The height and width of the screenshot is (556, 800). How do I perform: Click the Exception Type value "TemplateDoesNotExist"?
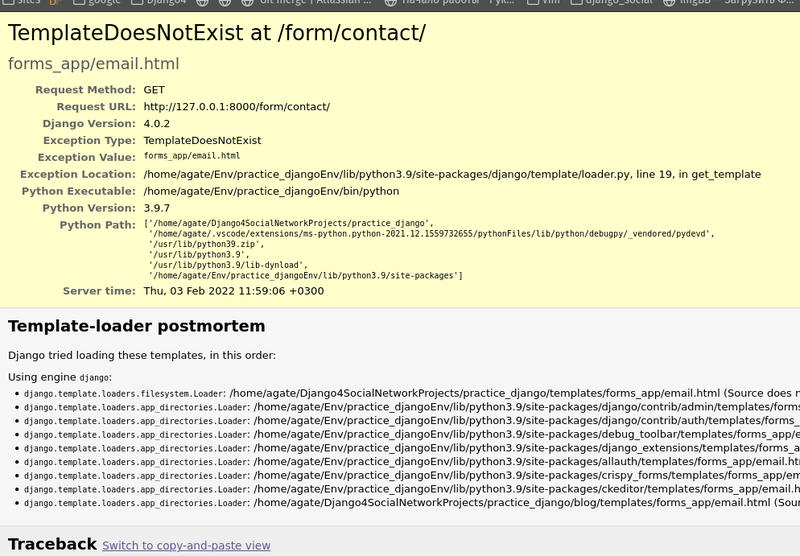point(202,140)
